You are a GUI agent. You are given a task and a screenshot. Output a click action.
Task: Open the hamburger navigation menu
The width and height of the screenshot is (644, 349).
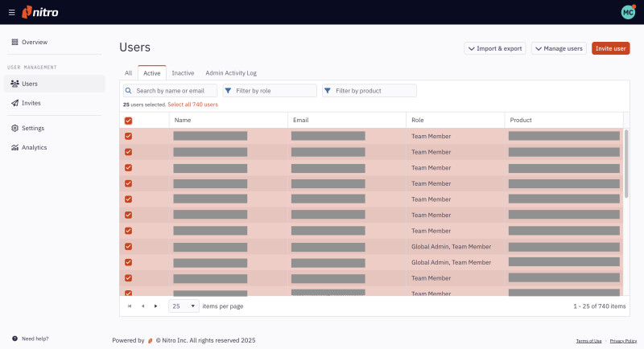pyautogui.click(x=11, y=12)
